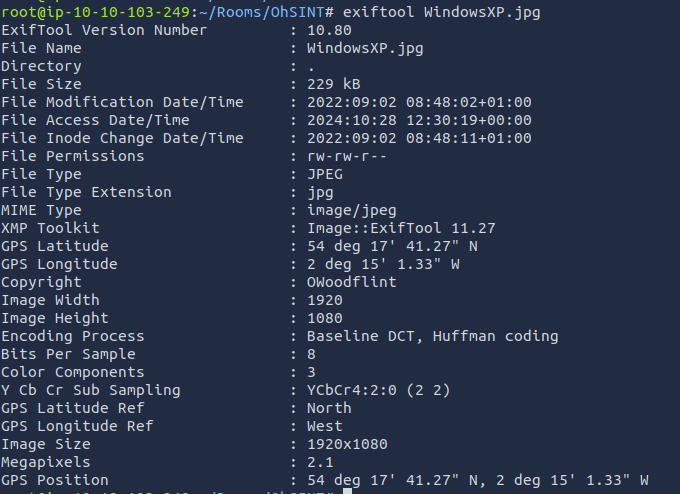
Task: Click the File Size value 229 kB
Action: coord(334,84)
